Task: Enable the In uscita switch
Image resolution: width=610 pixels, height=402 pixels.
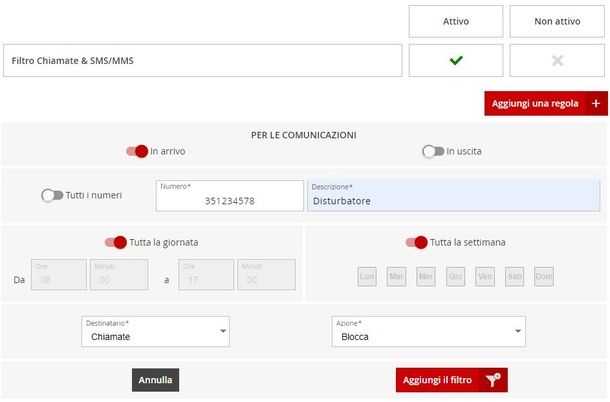Action: click(x=433, y=151)
